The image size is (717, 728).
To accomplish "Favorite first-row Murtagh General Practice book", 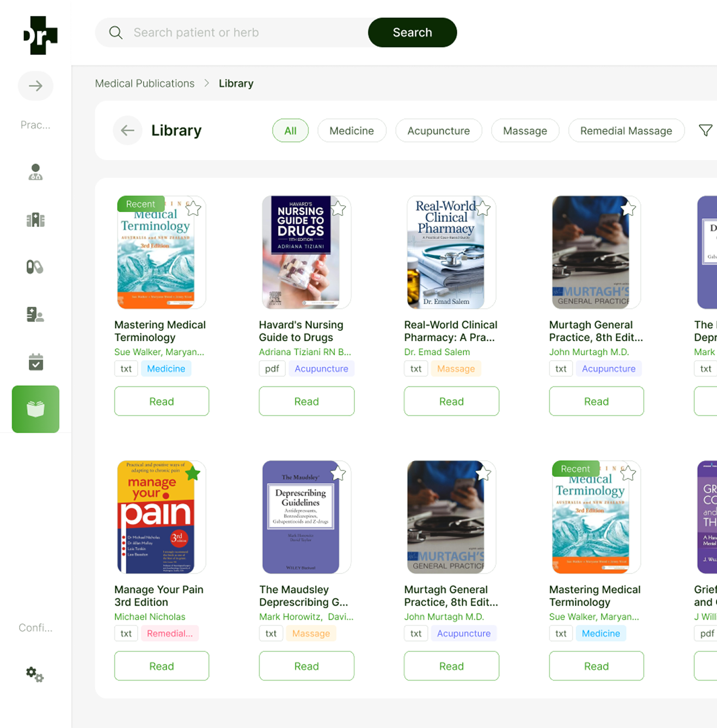I will pyautogui.click(x=628, y=208).
